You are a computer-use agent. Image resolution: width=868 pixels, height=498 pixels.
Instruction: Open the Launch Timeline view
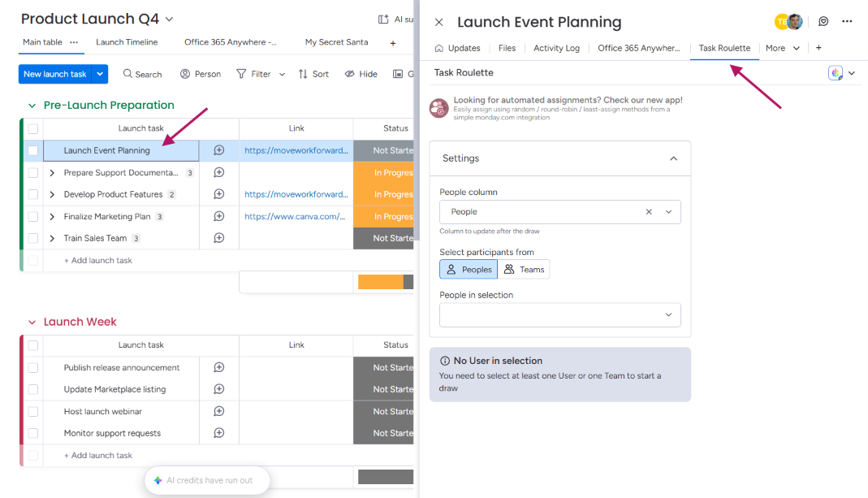point(127,42)
